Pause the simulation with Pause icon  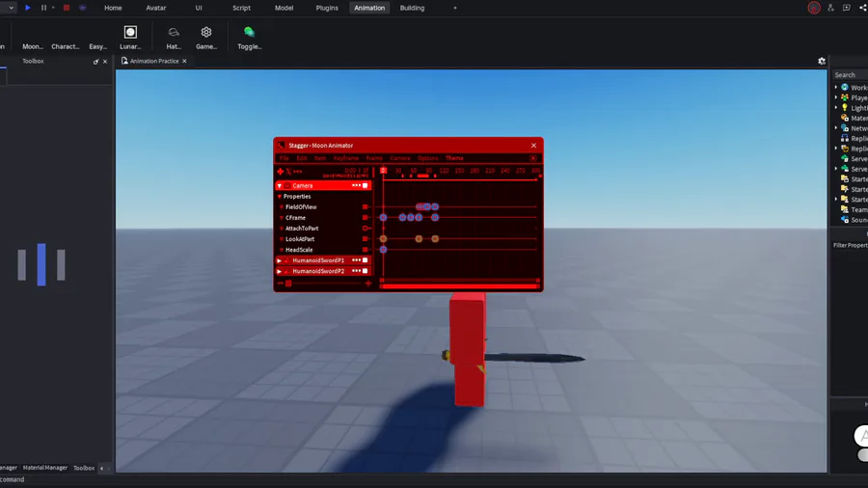tap(43, 8)
